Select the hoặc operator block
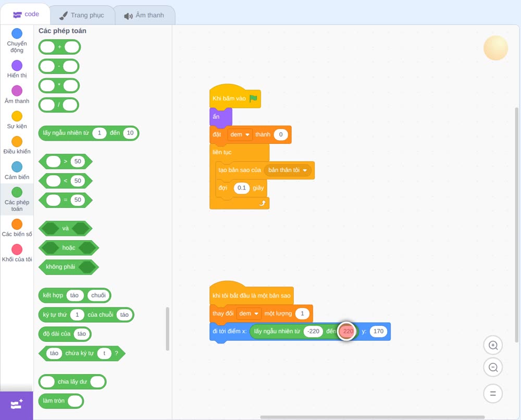Image resolution: width=521 pixels, height=420 pixels. 69,248
